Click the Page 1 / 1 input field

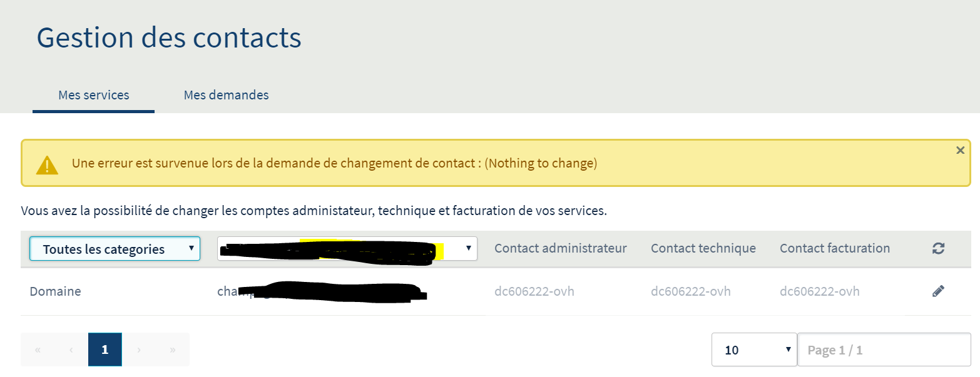(x=884, y=350)
